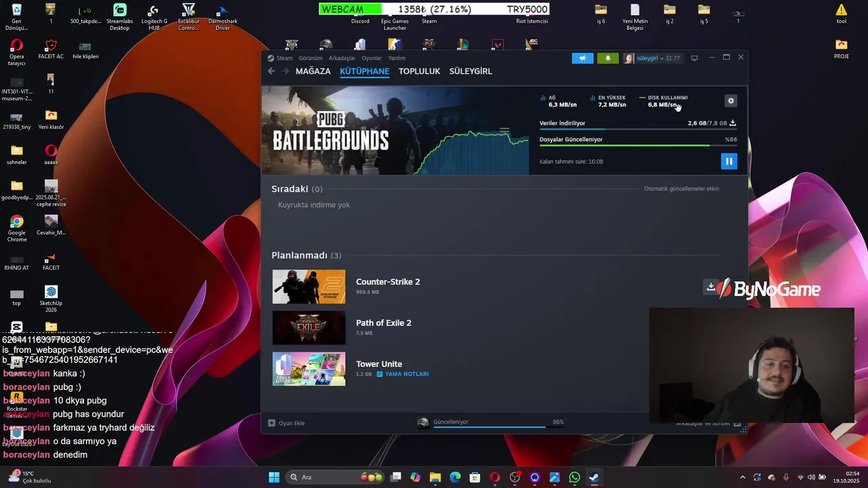Image resolution: width=868 pixels, height=488 pixels.
Task: Open Opera tarayıcı desktop icon
Action: pos(17,53)
